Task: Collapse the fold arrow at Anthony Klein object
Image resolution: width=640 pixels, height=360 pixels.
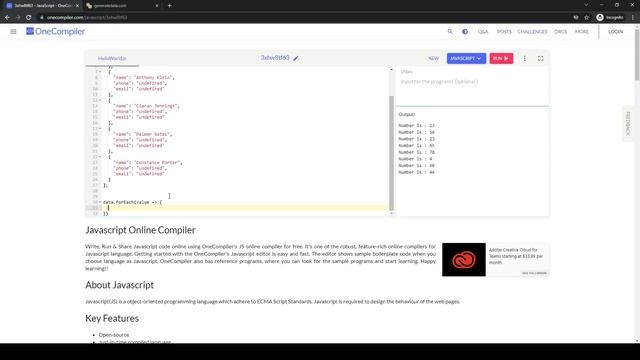Action: tap(100, 72)
